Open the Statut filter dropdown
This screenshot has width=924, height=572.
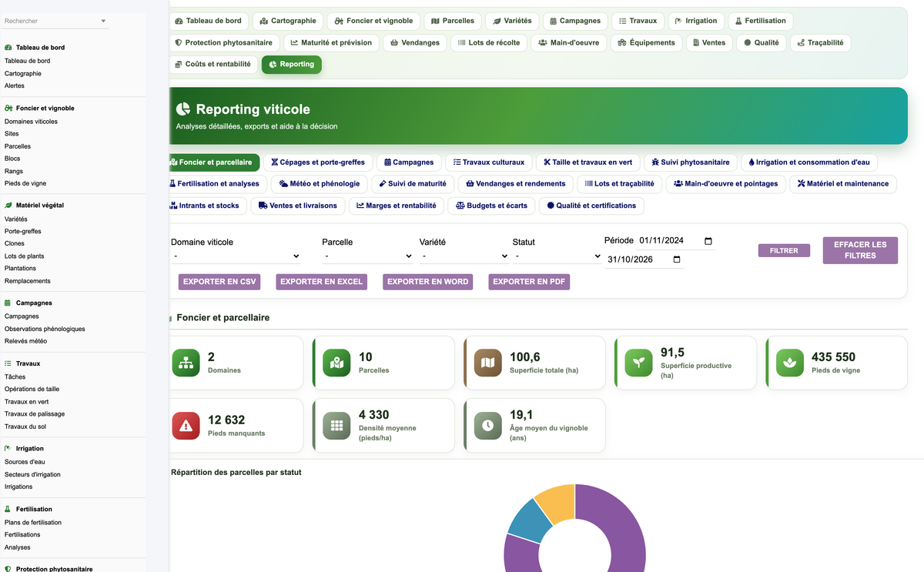[557, 256]
